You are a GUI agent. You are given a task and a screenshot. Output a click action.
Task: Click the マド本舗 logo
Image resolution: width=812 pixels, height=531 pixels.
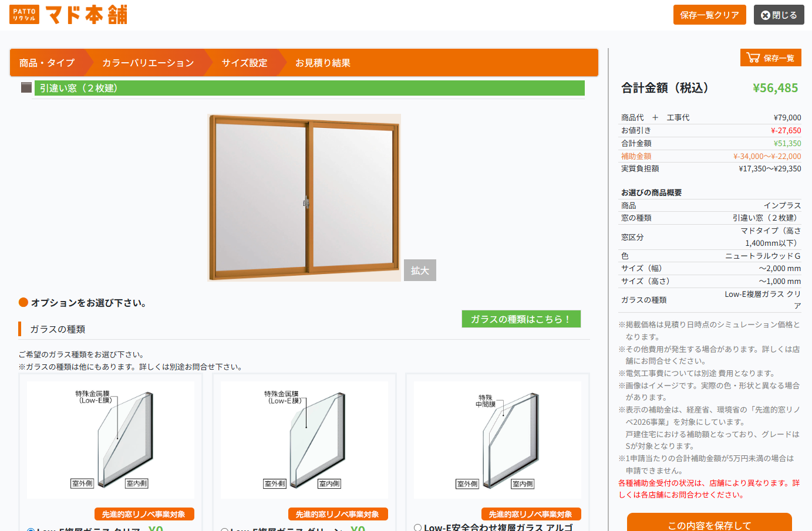[x=68, y=15]
